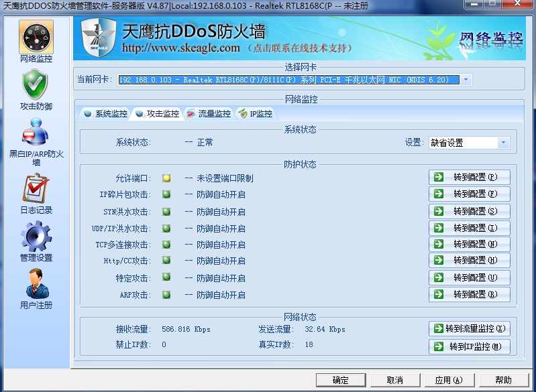Click green status light for IP碎片包攻击
The image size is (536, 392).
[x=166, y=194]
